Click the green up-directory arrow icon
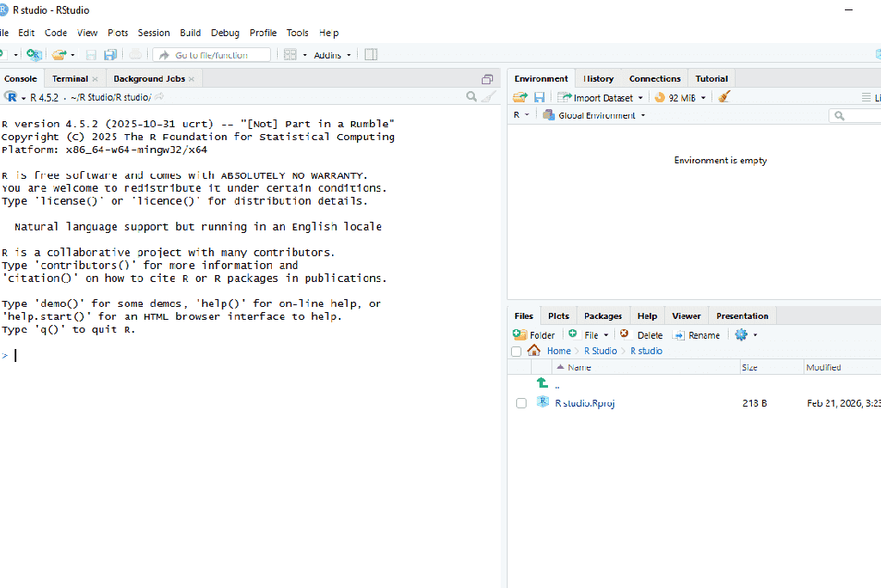This screenshot has height=588, width=881. 542,383
